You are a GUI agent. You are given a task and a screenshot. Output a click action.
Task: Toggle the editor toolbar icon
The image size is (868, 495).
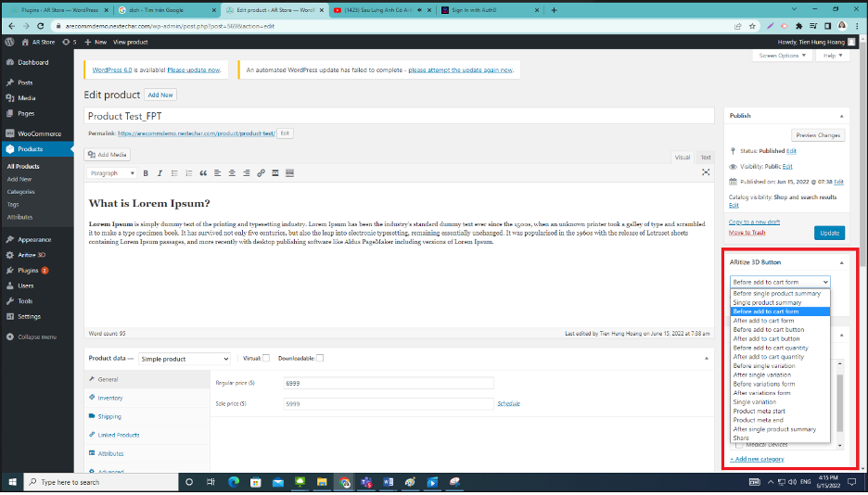tap(289, 173)
